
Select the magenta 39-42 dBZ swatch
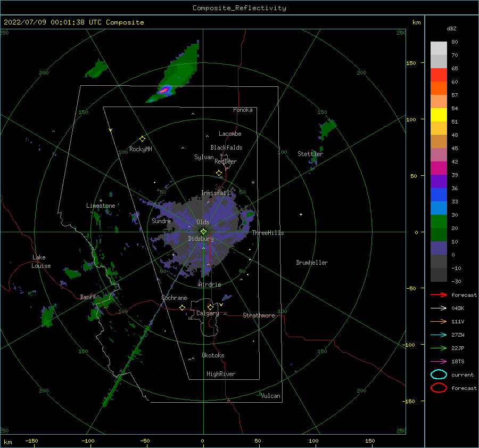point(439,168)
